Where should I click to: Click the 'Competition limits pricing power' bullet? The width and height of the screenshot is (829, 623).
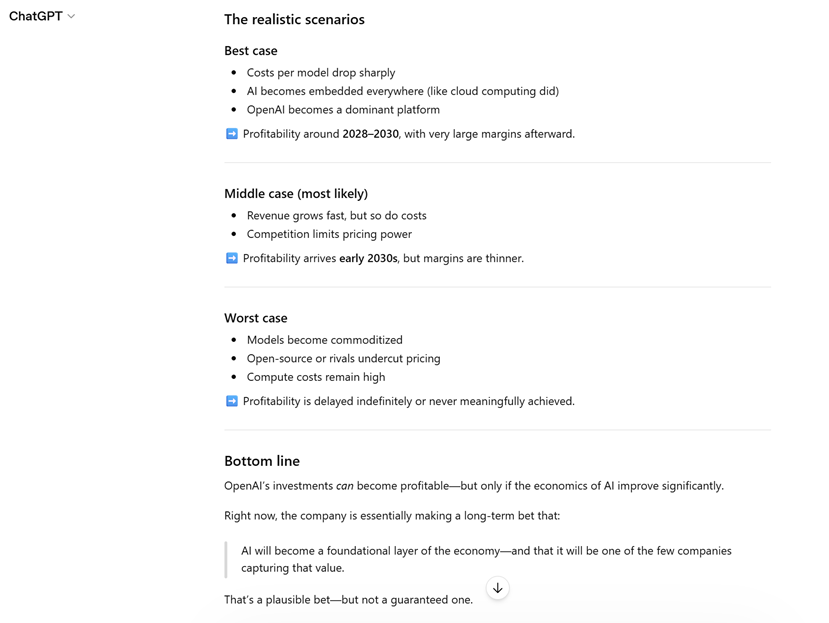point(329,234)
